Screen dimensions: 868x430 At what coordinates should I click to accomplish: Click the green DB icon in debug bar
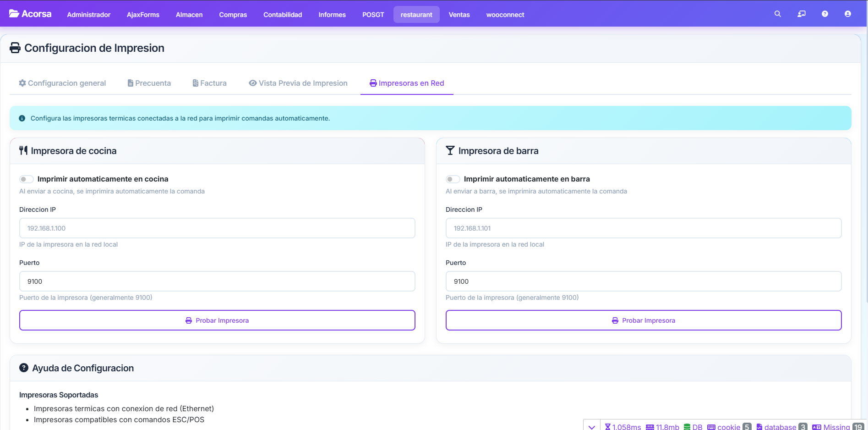click(687, 426)
